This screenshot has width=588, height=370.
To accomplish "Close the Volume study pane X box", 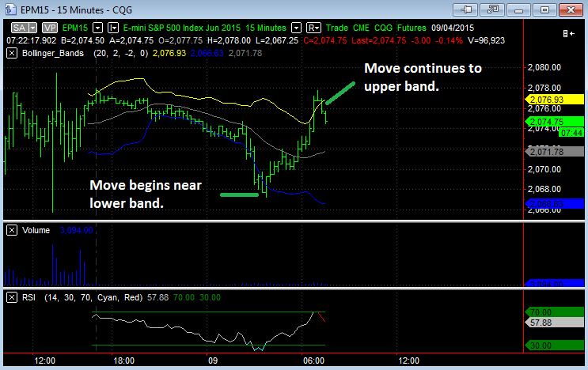I will 12,230.
